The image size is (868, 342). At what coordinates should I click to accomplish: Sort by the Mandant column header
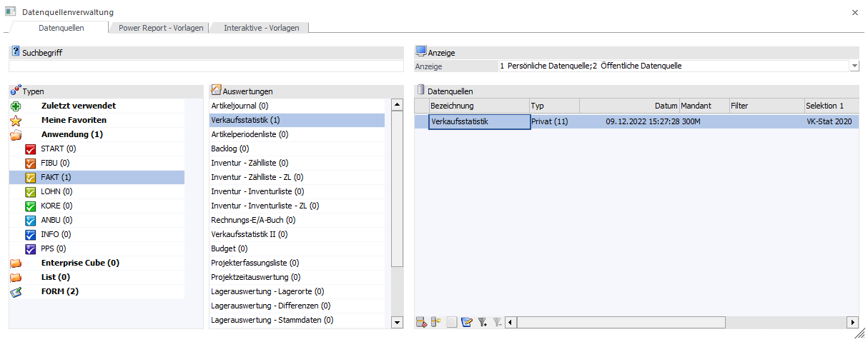click(x=704, y=106)
